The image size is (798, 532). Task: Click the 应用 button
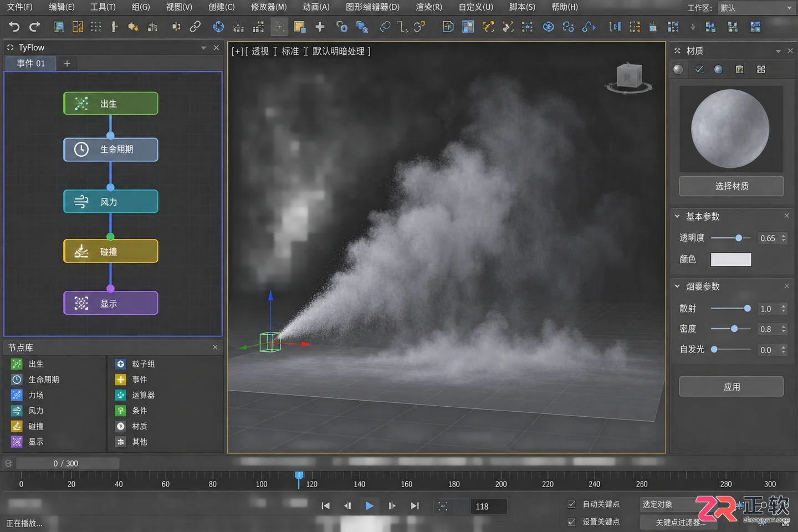coord(731,387)
